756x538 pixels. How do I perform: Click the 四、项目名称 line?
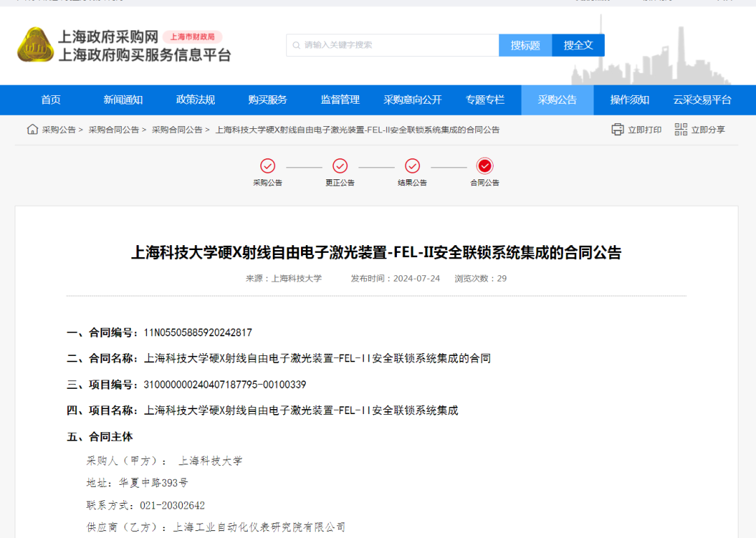tap(262, 411)
